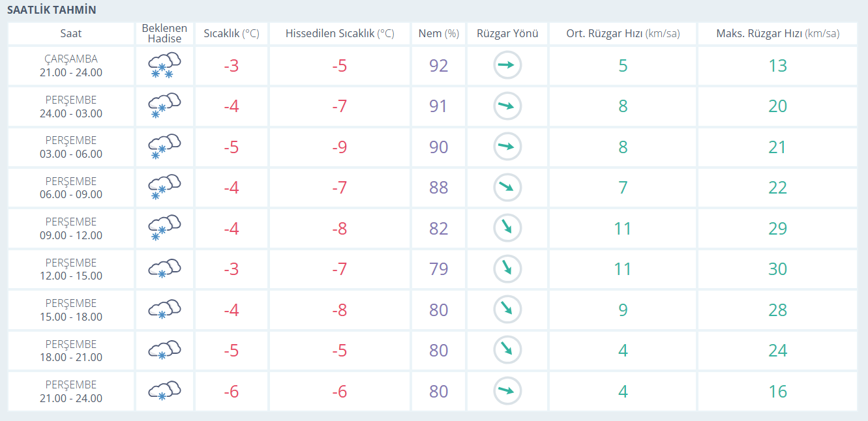Click average wind speed 7
The height and width of the screenshot is (421, 868).
[x=623, y=188]
